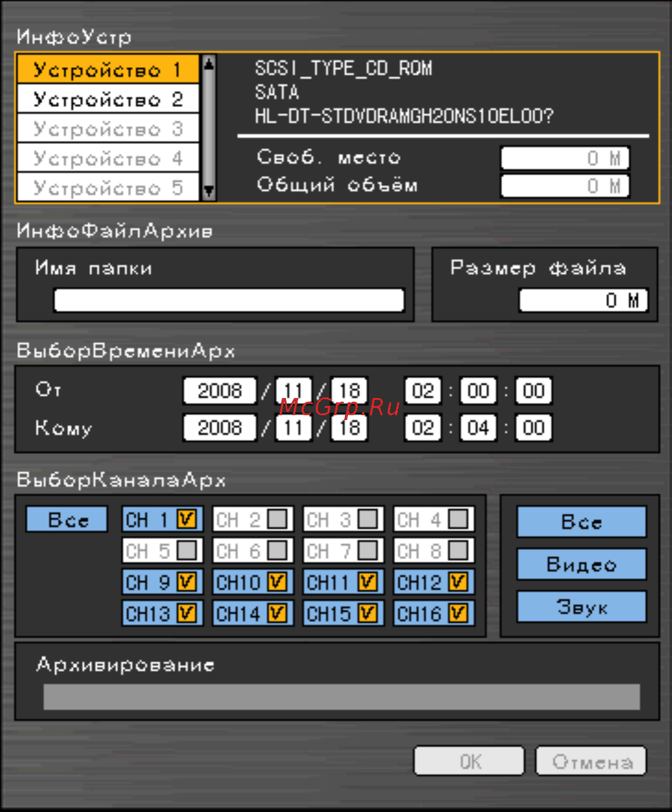Click the Своб. место value field
This screenshot has height=812, width=672.
tap(565, 158)
